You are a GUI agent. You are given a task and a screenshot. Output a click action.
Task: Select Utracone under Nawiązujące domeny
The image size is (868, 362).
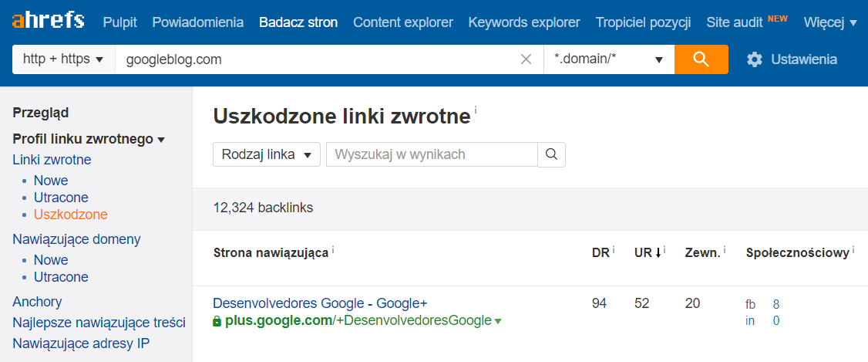click(61, 276)
